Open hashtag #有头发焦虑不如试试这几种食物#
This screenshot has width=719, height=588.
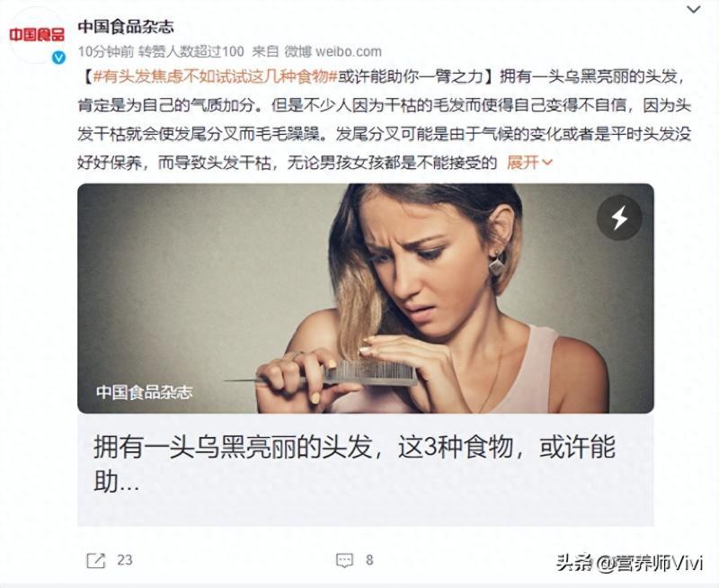pos(216,76)
